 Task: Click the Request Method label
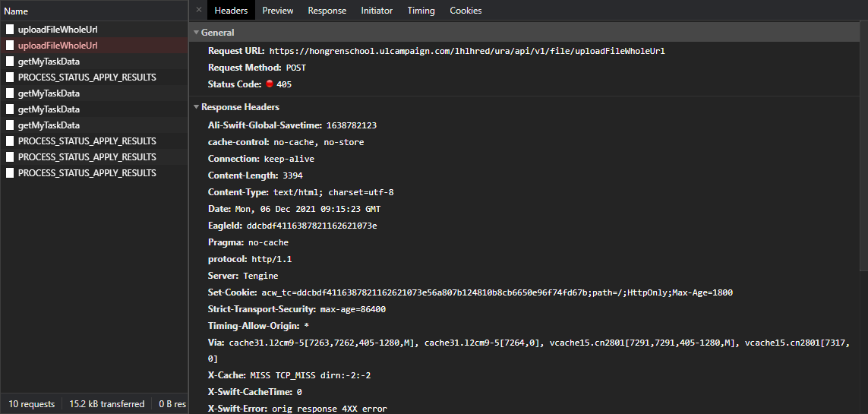(245, 68)
